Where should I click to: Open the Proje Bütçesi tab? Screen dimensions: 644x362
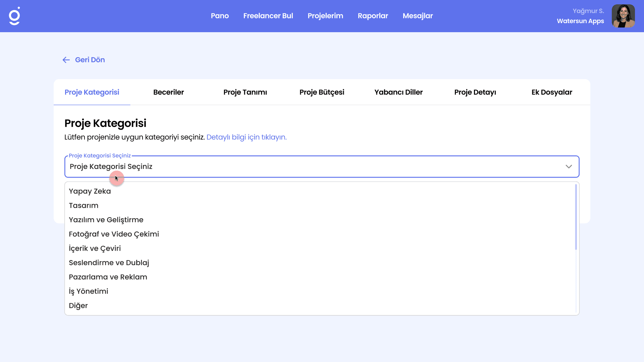coord(322,92)
